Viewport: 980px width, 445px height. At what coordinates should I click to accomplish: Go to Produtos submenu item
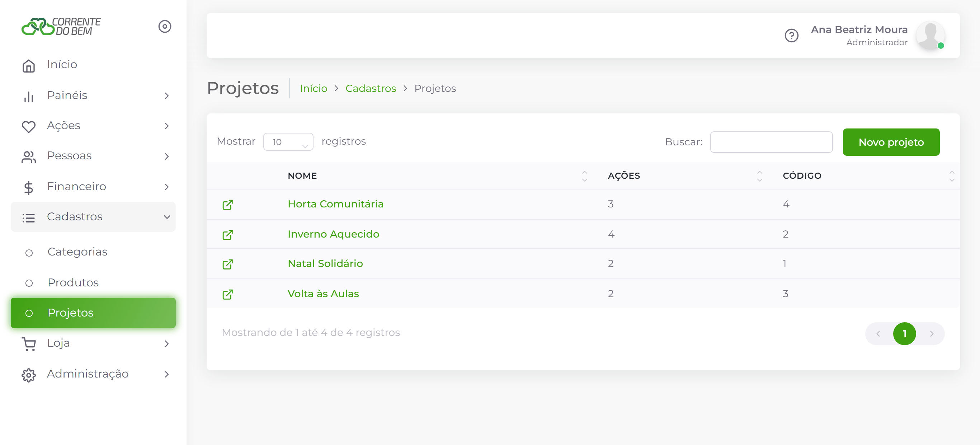coord(93,282)
